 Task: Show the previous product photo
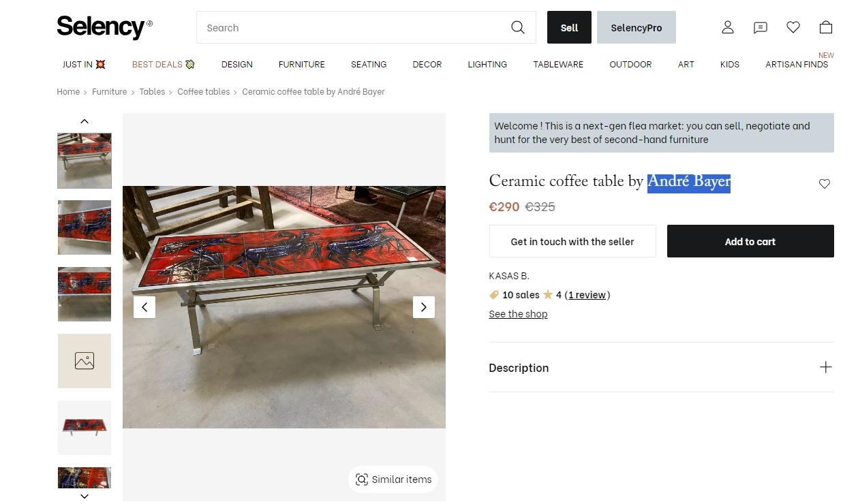pos(144,307)
